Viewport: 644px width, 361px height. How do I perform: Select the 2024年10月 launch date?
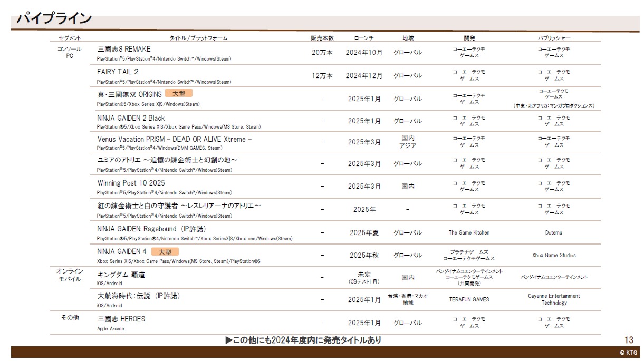[x=364, y=53]
